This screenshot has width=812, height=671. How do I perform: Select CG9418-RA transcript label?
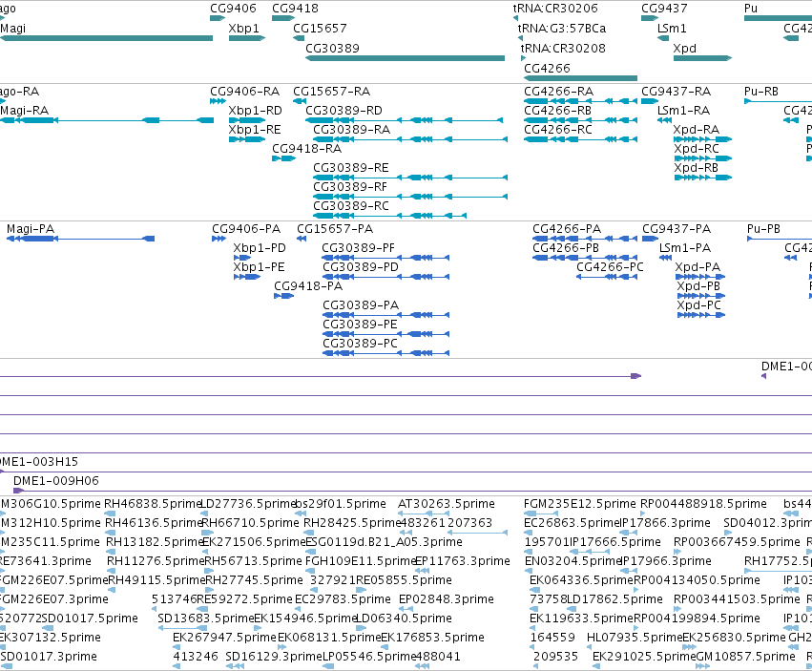(x=307, y=149)
